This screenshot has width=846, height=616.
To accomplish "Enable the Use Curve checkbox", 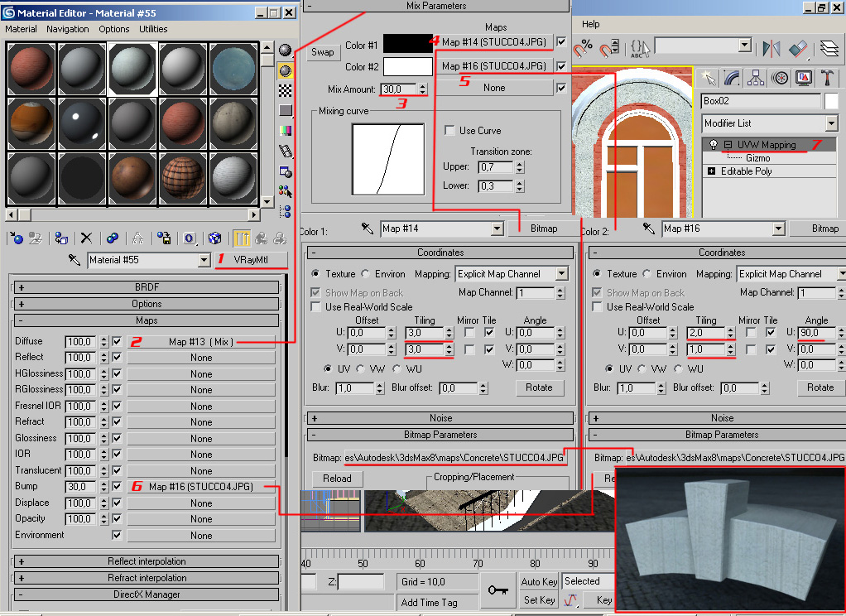I will click(449, 131).
